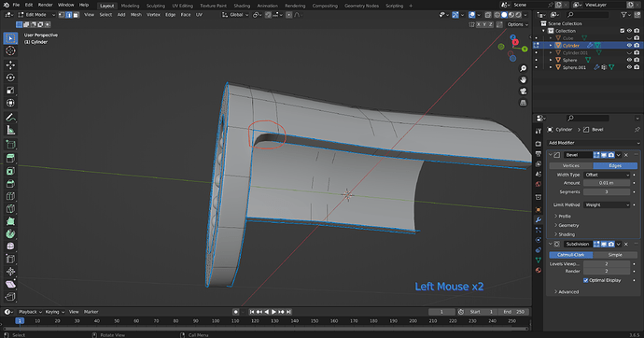Screen dimensions: 644x338
Task: Activate the Move tool
Action: [10, 64]
